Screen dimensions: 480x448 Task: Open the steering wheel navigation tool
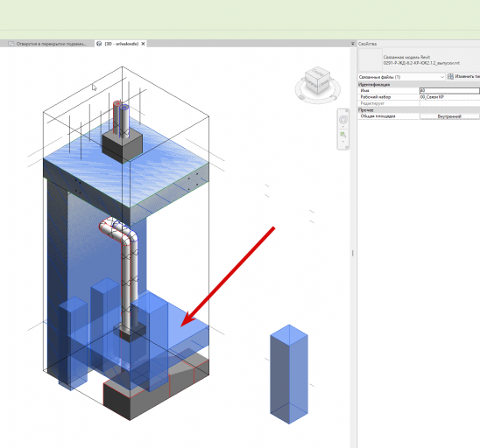pyautogui.click(x=343, y=119)
